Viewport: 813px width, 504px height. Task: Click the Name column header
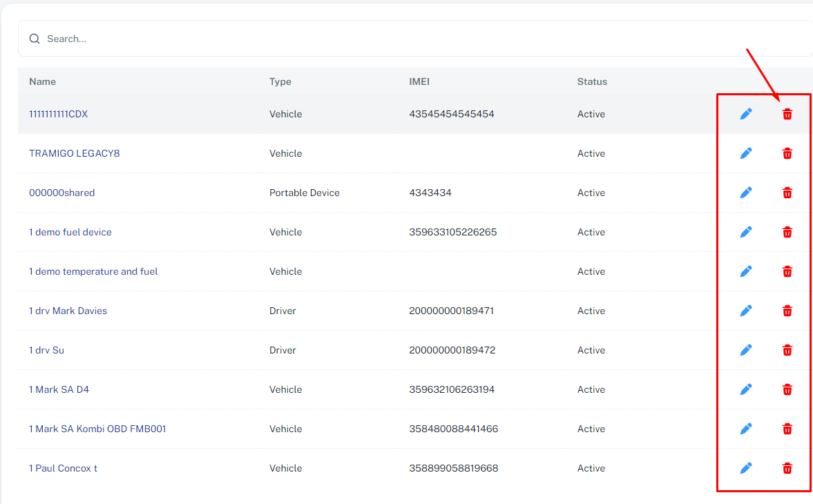tap(42, 81)
